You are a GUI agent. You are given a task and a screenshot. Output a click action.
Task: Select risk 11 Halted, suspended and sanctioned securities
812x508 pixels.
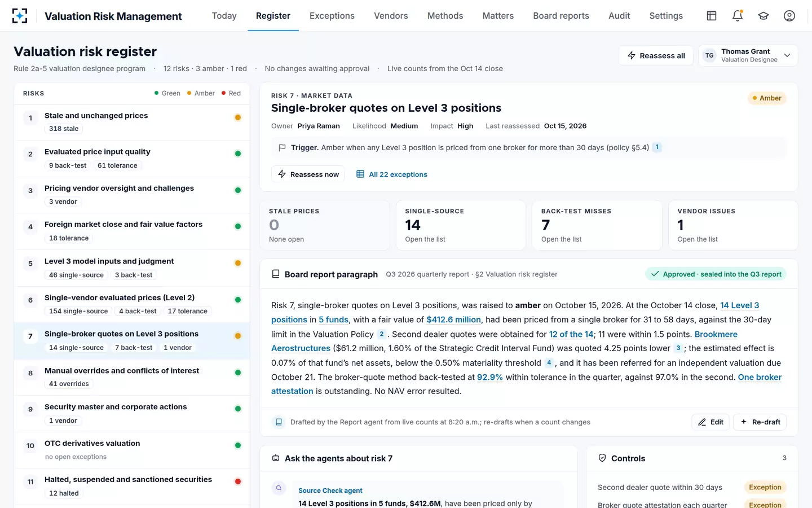point(132,486)
